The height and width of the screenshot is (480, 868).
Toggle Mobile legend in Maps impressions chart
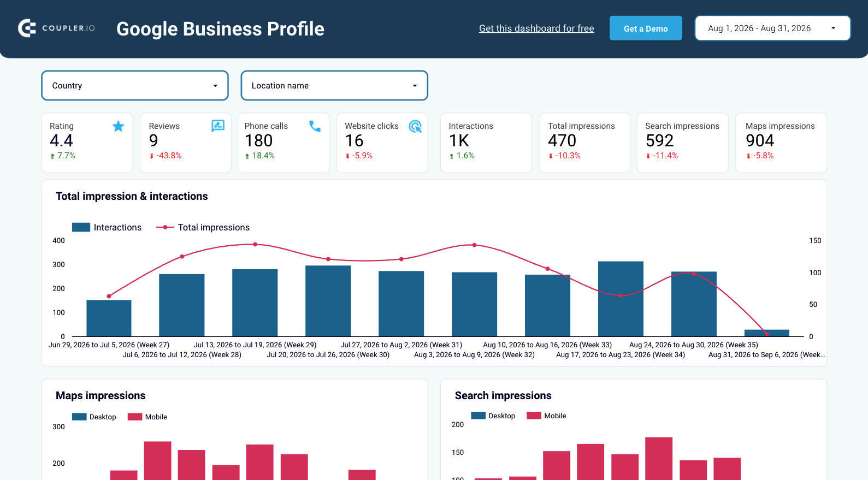click(147, 417)
